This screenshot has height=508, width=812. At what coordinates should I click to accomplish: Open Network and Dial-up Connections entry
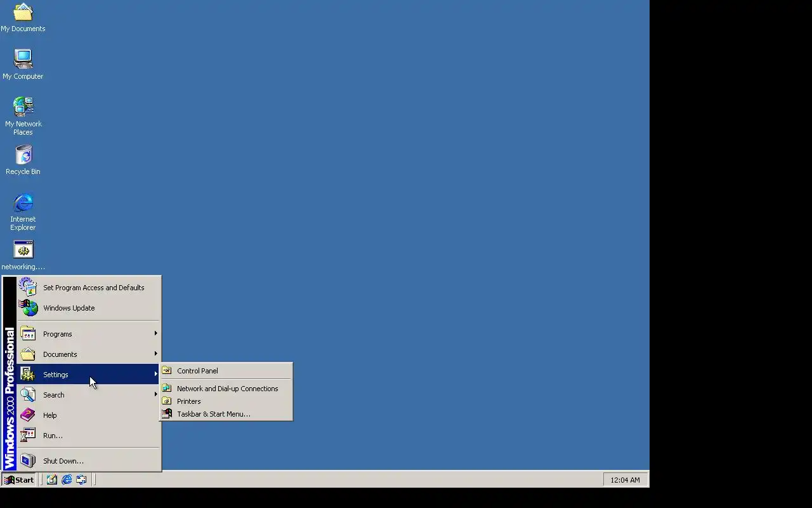pos(226,389)
